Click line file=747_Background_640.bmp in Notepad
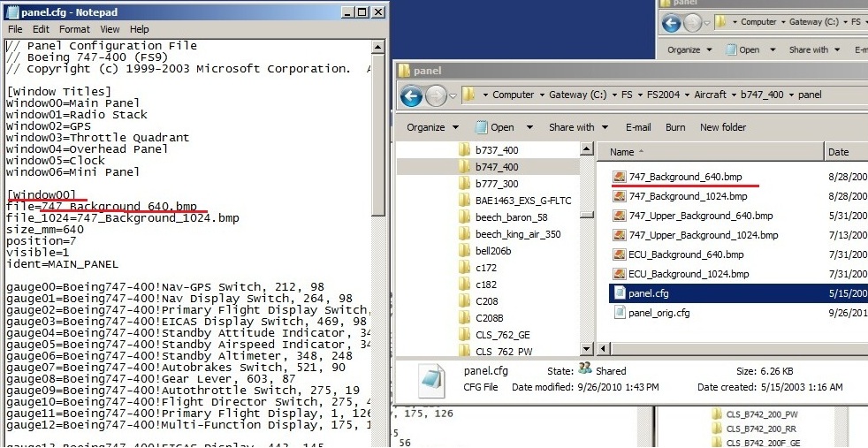The height and width of the screenshot is (448, 868). pyautogui.click(x=102, y=206)
